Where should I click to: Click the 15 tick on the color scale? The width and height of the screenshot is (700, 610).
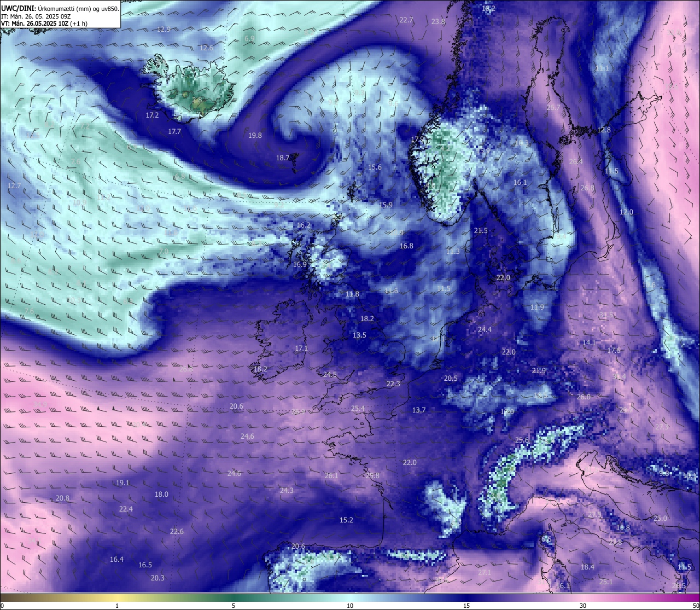pos(466,606)
